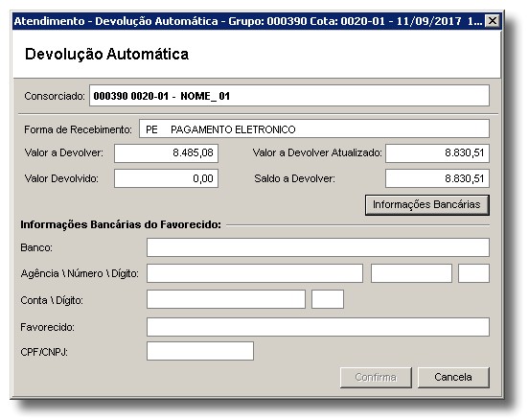This screenshot has height=420, width=529.
Task: Select the Favorecido input field
Action: tap(318, 327)
